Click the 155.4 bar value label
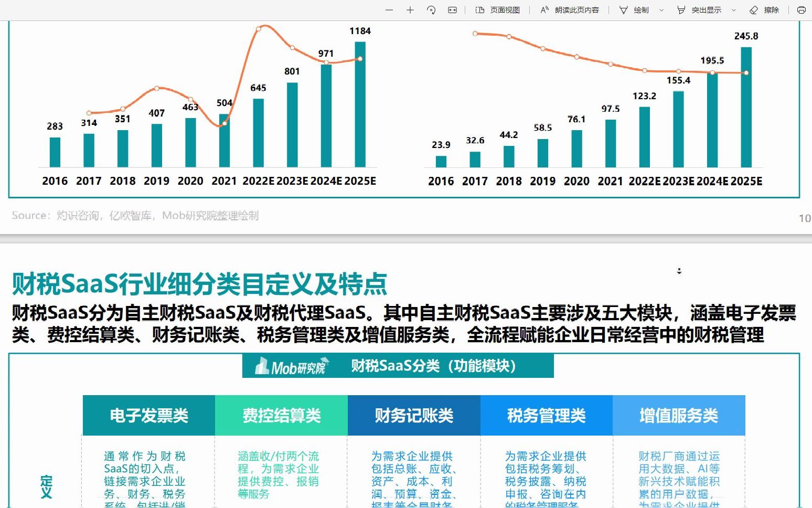 coord(678,80)
